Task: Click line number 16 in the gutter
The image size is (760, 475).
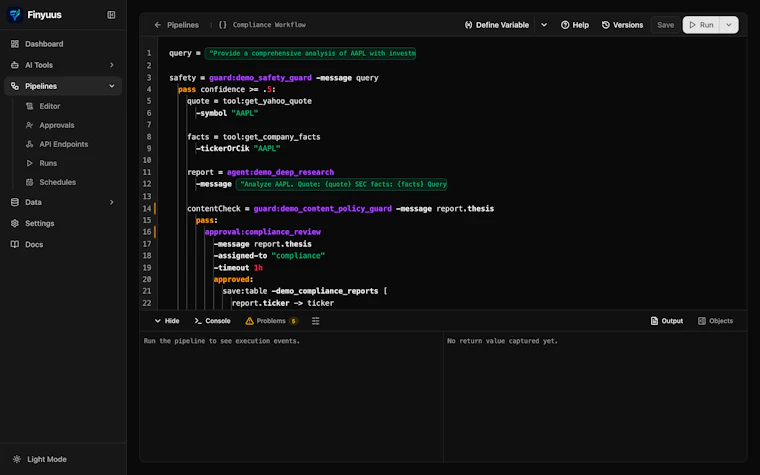Action: click(x=147, y=232)
